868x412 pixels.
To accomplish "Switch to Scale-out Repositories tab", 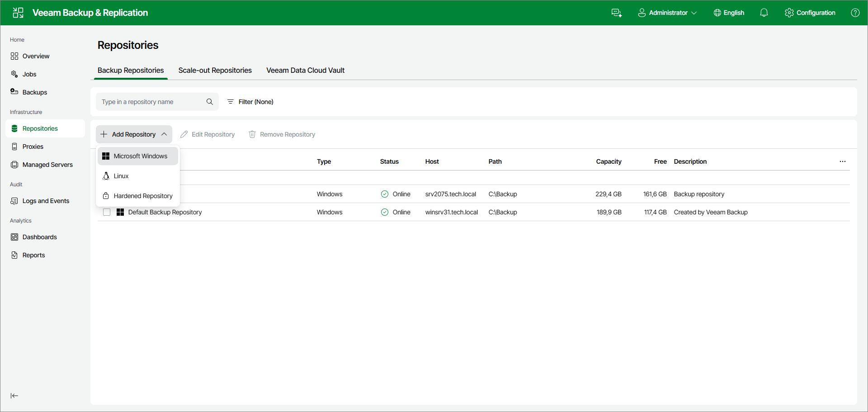I will tap(215, 70).
